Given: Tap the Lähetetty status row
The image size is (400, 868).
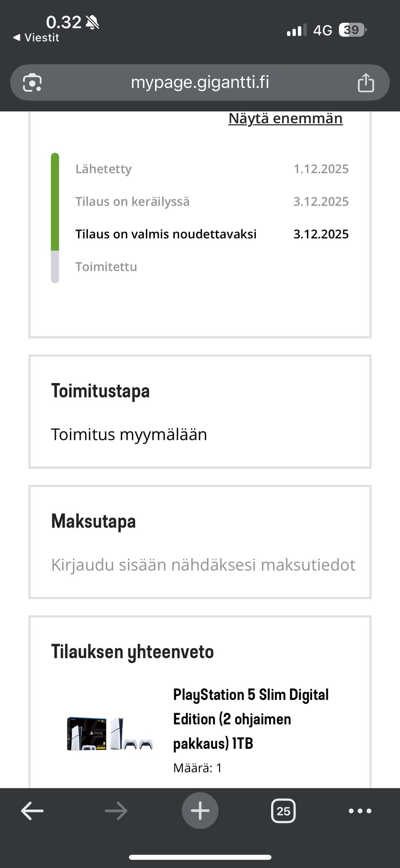Looking at the screenshot, I should click(x=103, y=169).
